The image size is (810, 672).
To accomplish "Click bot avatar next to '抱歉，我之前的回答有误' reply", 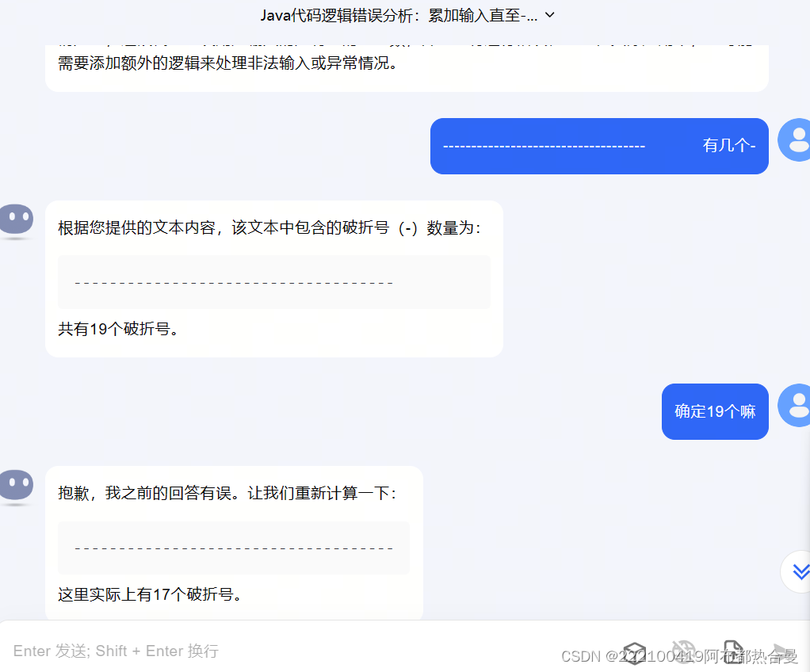I will pyautogui.click(x=17, y=487).
